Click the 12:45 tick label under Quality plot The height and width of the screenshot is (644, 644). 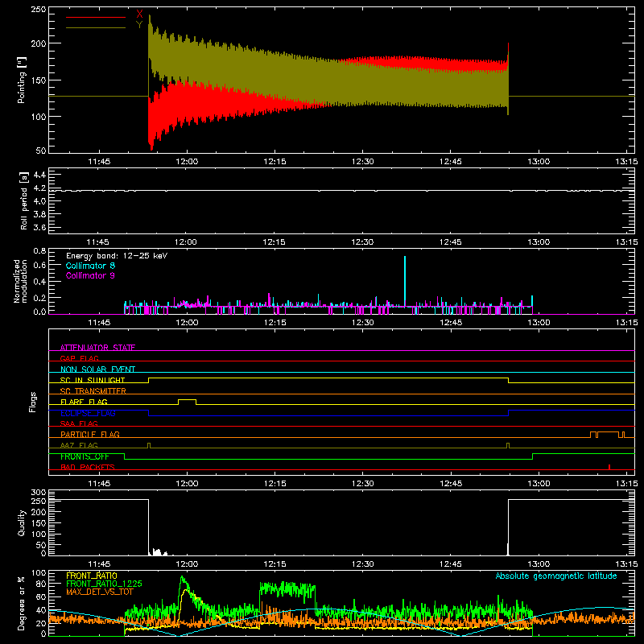tap(451, 564)
